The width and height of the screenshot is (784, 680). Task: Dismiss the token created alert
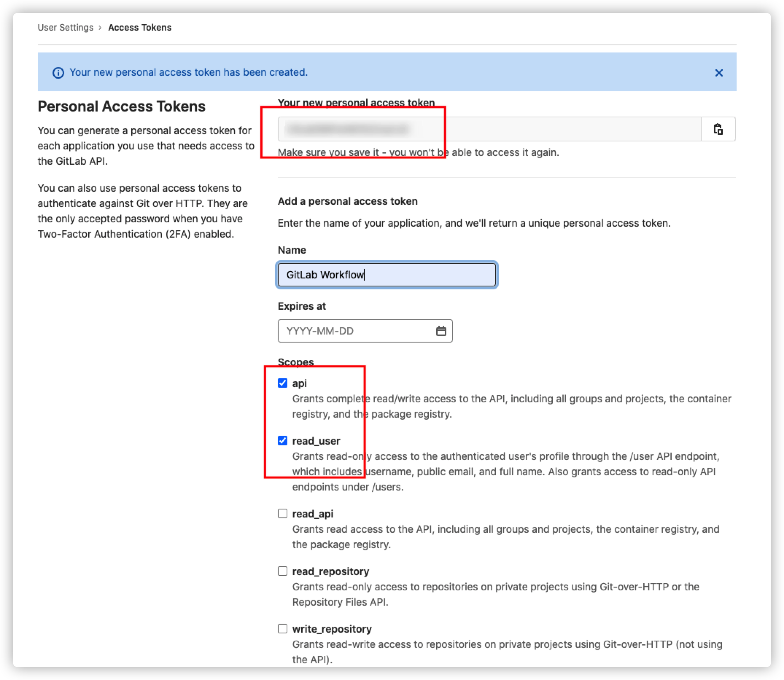tap(719, 73)
